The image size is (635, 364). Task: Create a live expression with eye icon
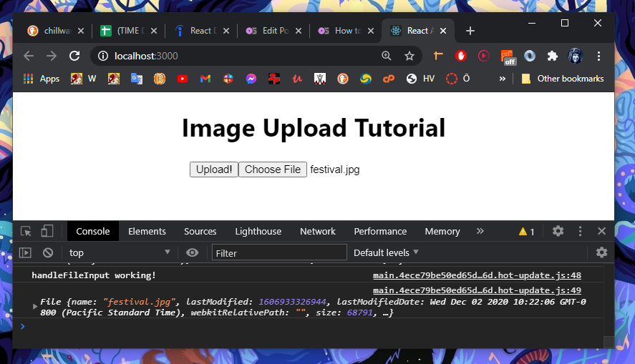[x=192, y=252]
